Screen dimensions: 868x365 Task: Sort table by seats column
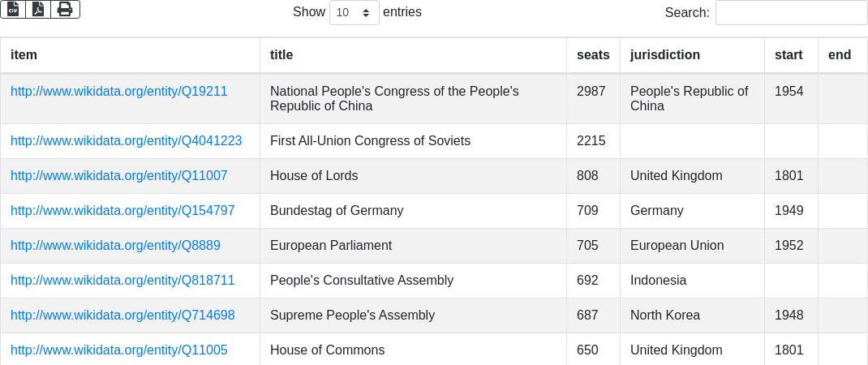(x=593, y=55)
